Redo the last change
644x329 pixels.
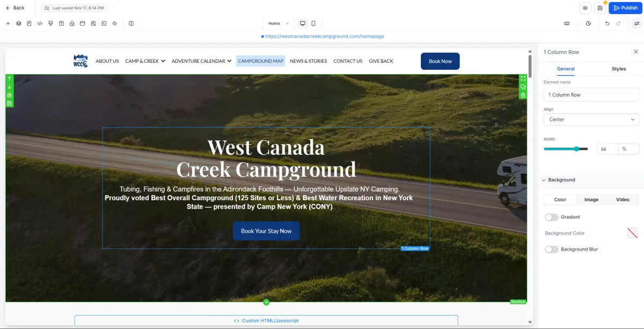click(x=618, y=24)
